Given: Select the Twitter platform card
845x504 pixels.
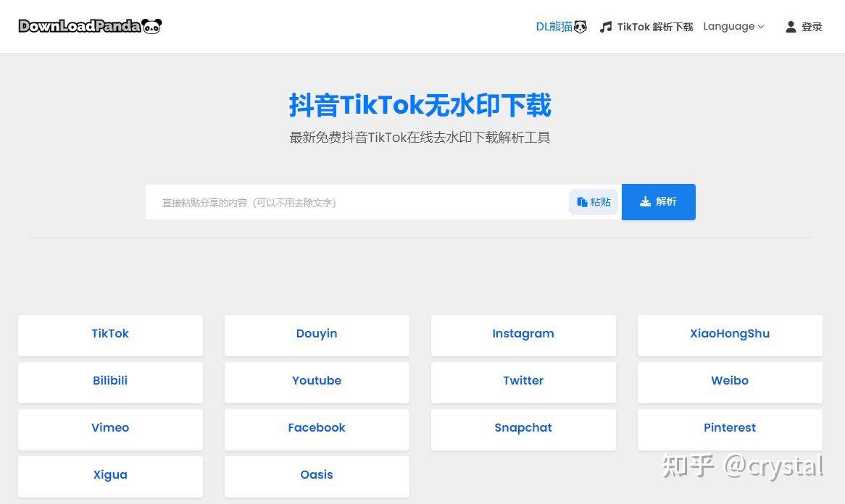Looking at the screenshot, I should click(x=523, y=382).
